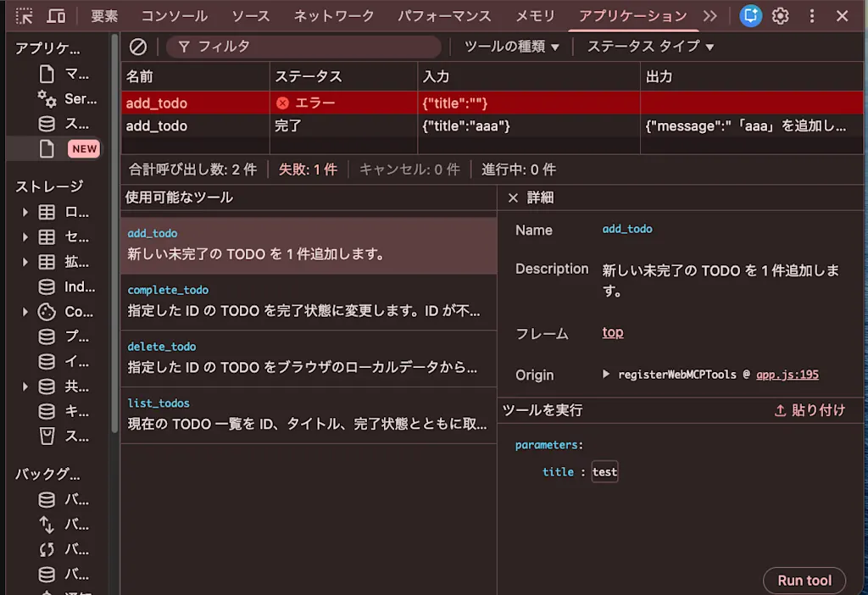Clear tool calls with the ban icon
Image resolution: width=868 pixels, height=595 pixels.
(138, 47)
